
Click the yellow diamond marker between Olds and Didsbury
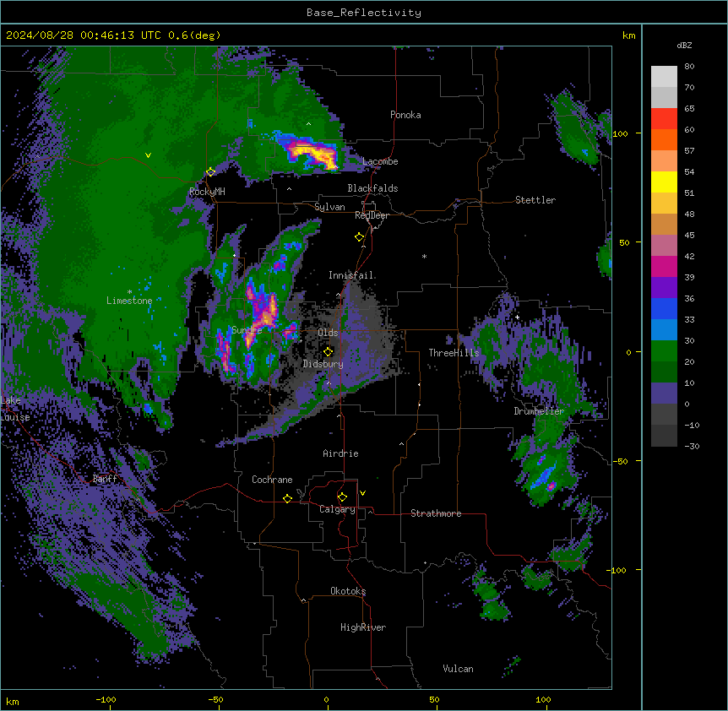click(x=329, y=351)
